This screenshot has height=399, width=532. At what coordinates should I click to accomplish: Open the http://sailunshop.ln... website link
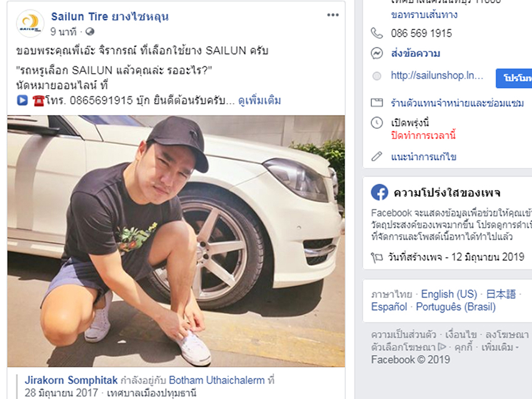click(437, 76)
